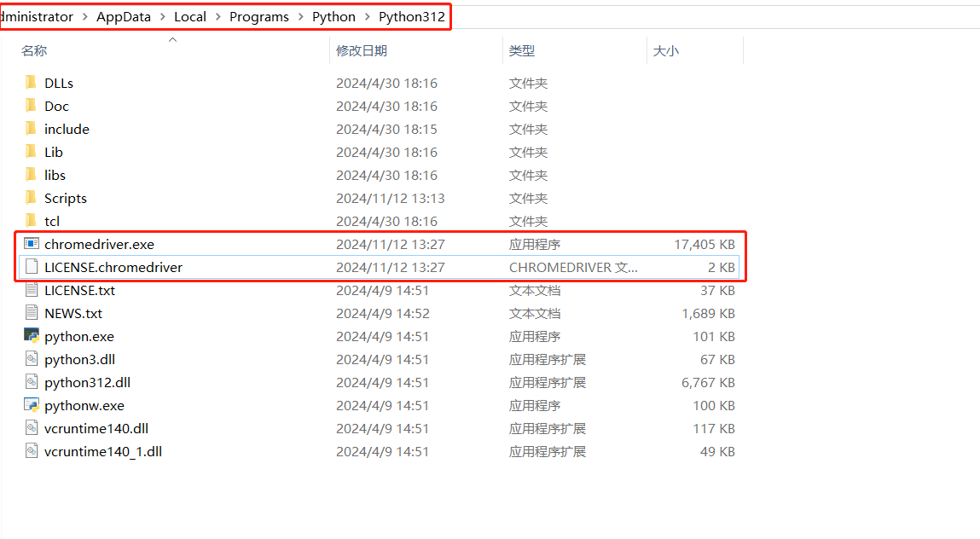Click the libs folder icon

(32, 175)
